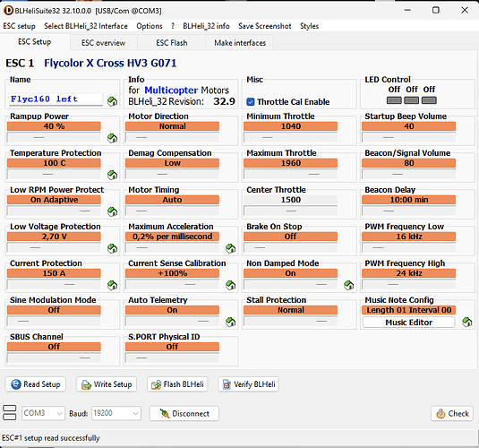
Task: Open the BLHeli_32 info menu
Action: pyautogui.click(x=206, y=26)
